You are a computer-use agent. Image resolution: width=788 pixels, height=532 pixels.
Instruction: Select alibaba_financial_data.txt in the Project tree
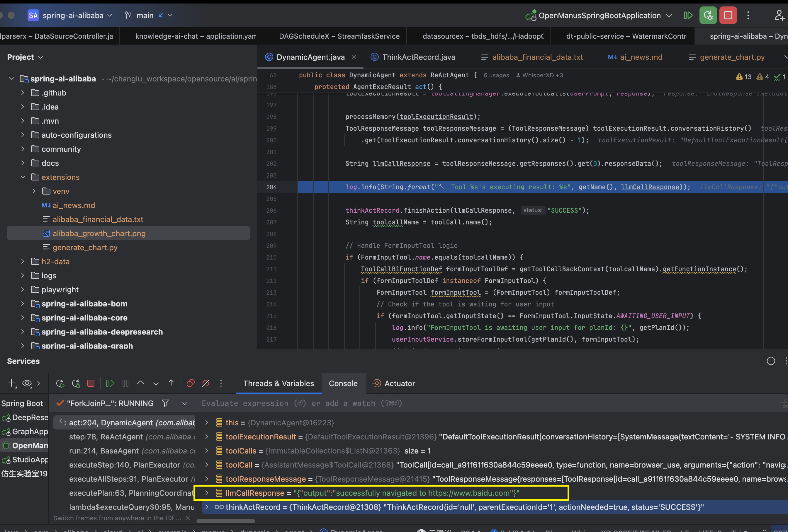[98, 220]
